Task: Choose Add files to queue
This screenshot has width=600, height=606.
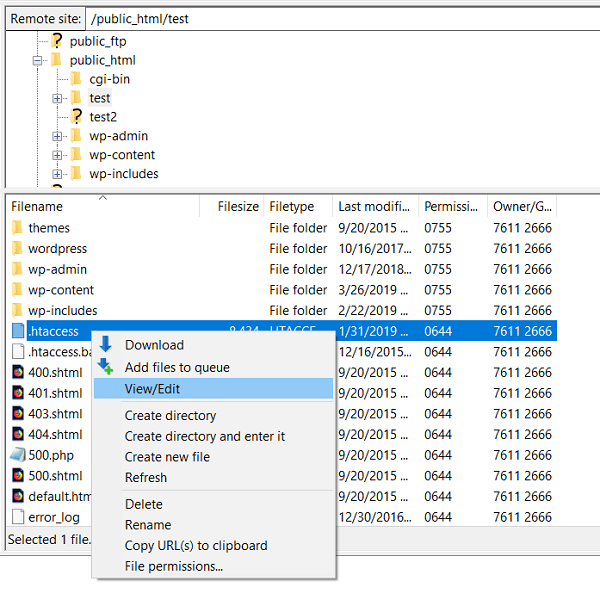Action: [213, 367]
